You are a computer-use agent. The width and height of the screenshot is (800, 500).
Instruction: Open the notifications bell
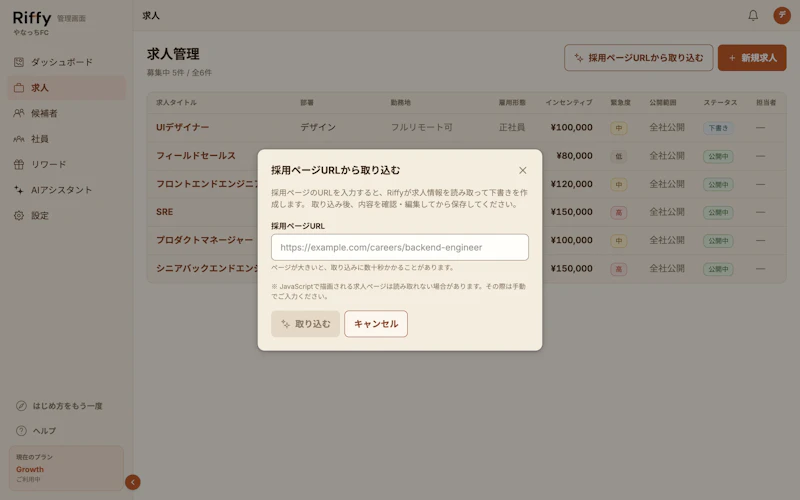(x=753, y=16)
